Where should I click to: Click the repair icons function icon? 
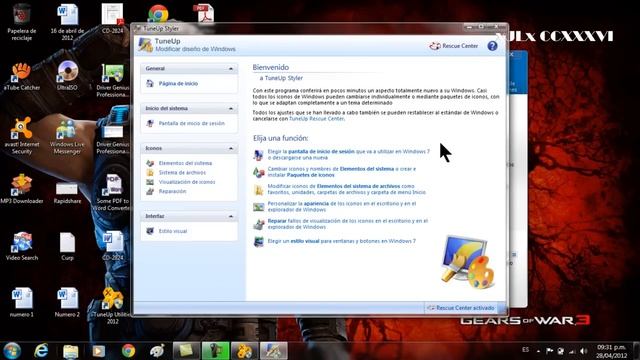pyautogui.click(x=258, y=224)
